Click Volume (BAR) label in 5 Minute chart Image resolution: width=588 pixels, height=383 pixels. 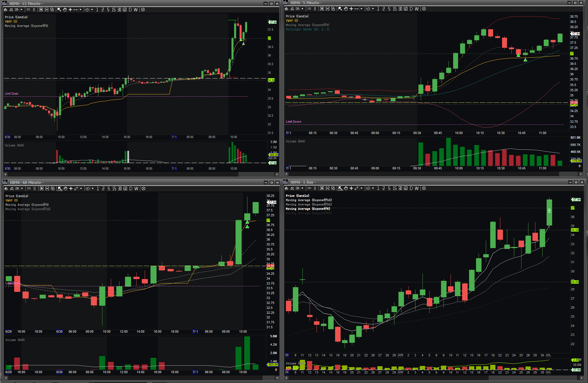(x=295, y=141)
